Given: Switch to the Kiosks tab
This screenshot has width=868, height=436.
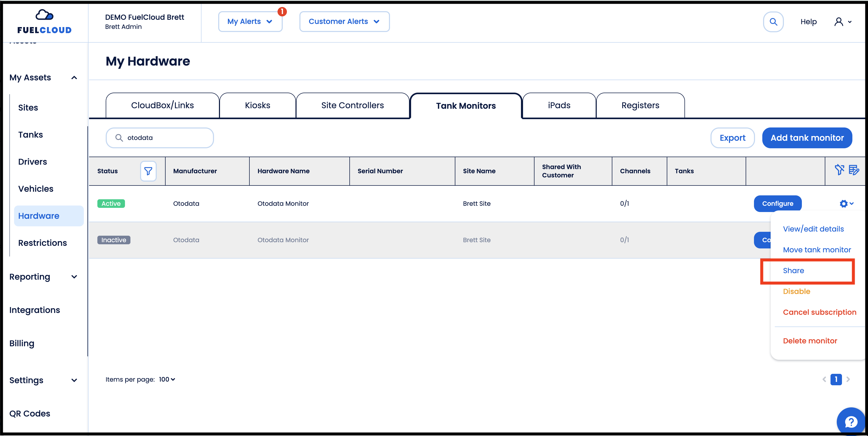Looking at the screenshot, I should click(258, 105).
